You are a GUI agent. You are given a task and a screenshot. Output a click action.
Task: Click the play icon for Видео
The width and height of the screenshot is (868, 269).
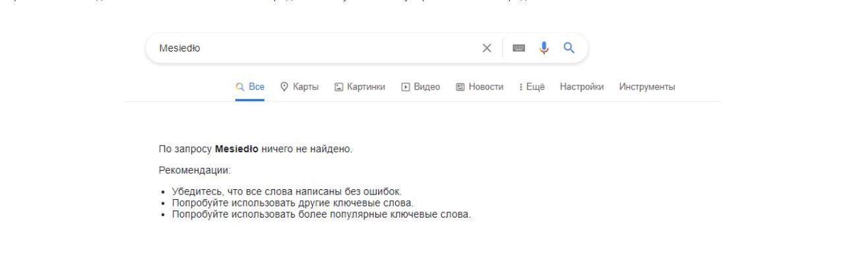[406, 87]
